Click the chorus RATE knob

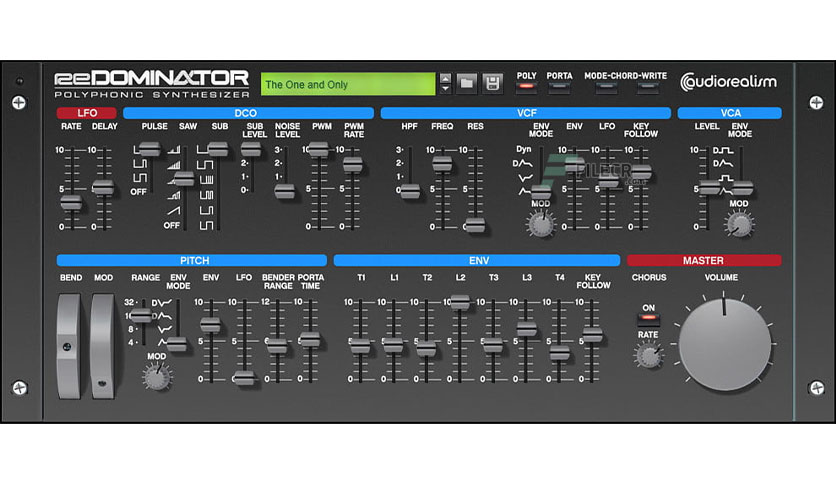pos(648,356)
